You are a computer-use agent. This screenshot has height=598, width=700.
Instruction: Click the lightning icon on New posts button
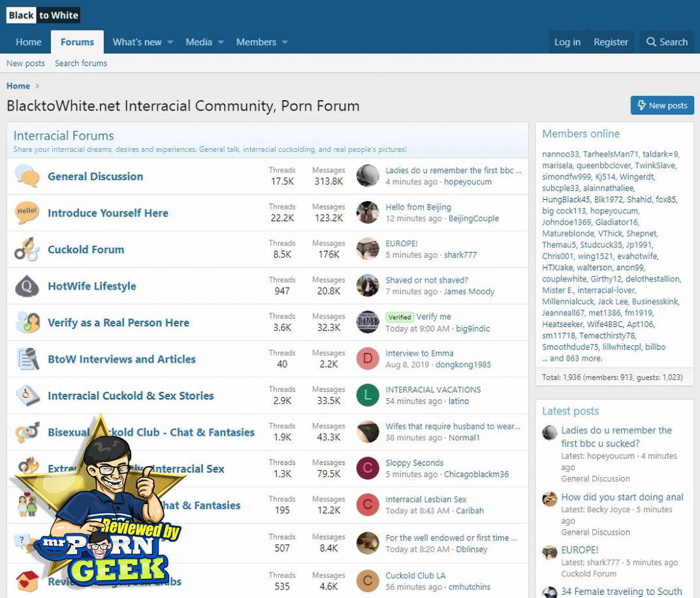641,105
